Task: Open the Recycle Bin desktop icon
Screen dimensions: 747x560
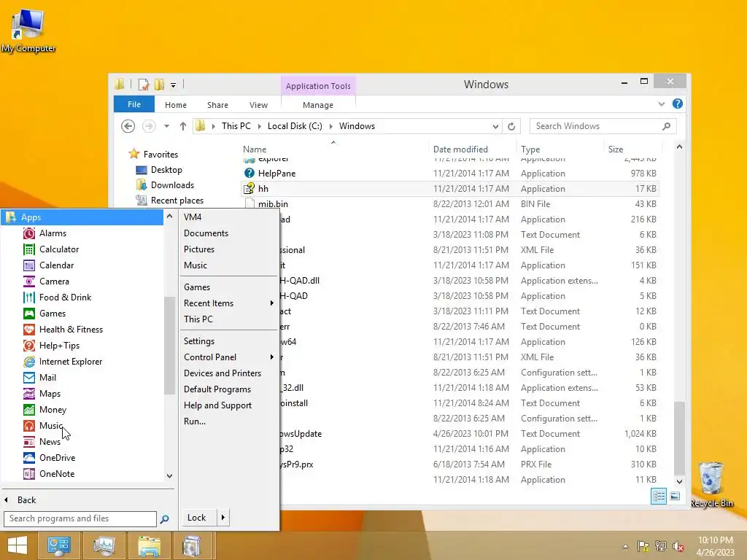Action: [x=711, y=485]
